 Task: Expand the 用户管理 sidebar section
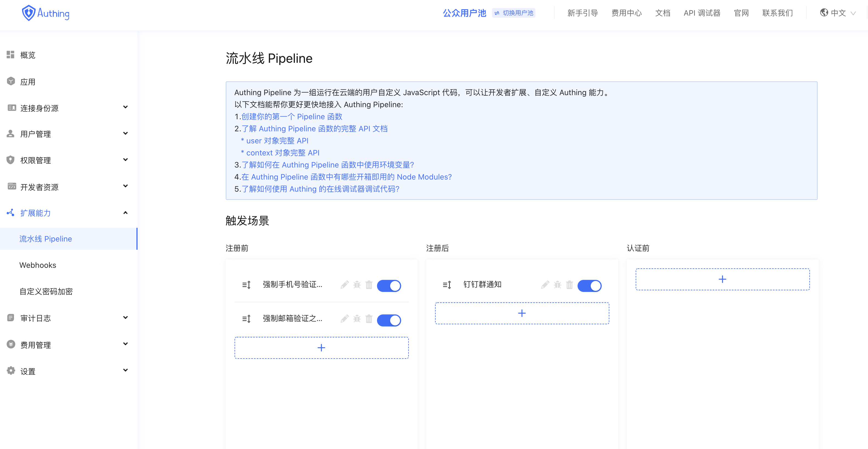(125, 133)
